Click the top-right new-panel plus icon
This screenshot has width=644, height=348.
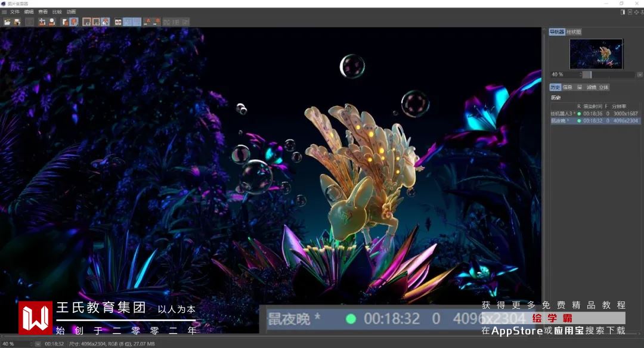pyautogui.click(x=630, y=12)
